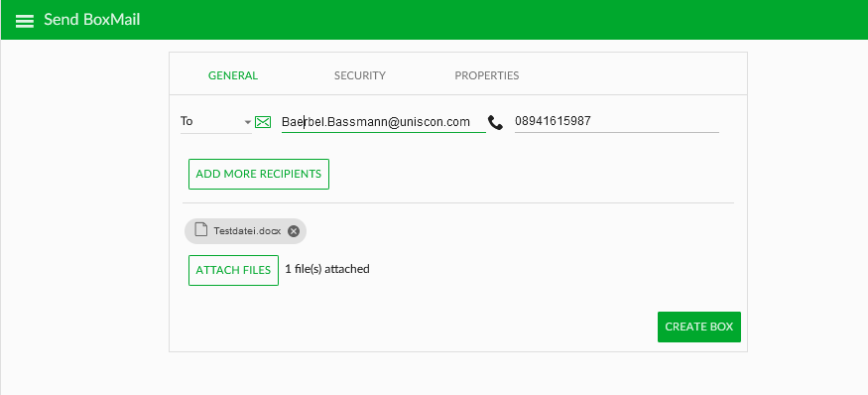Screen dimensions: 868x395
Task: Switch to the General tab
Action: pos(233,75)
